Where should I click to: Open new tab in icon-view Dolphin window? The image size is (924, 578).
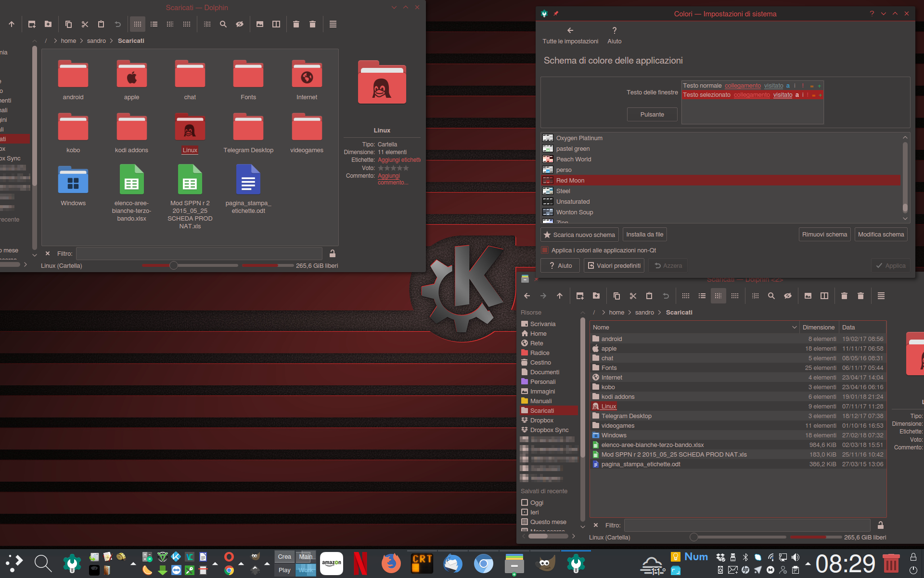(32, 24)
